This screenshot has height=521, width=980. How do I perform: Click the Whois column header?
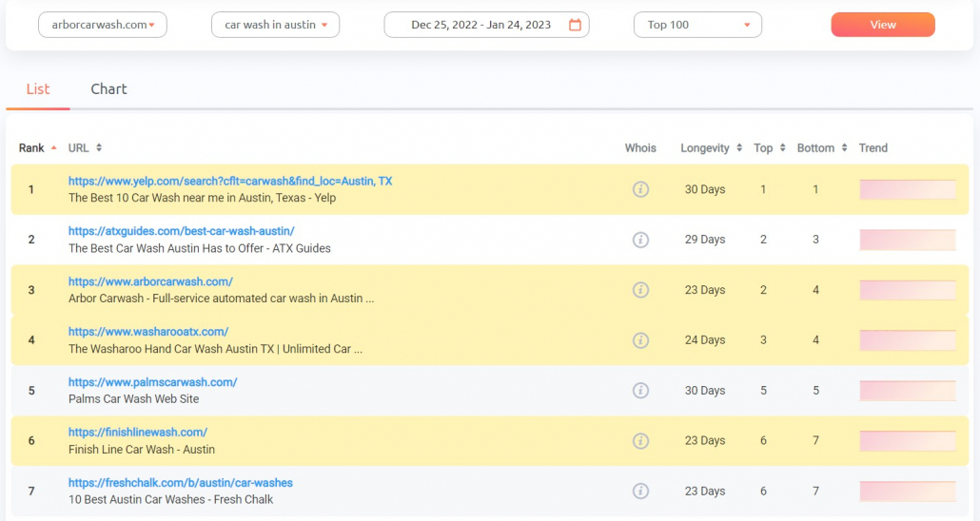pyautogui.click(x=640, y=148)
